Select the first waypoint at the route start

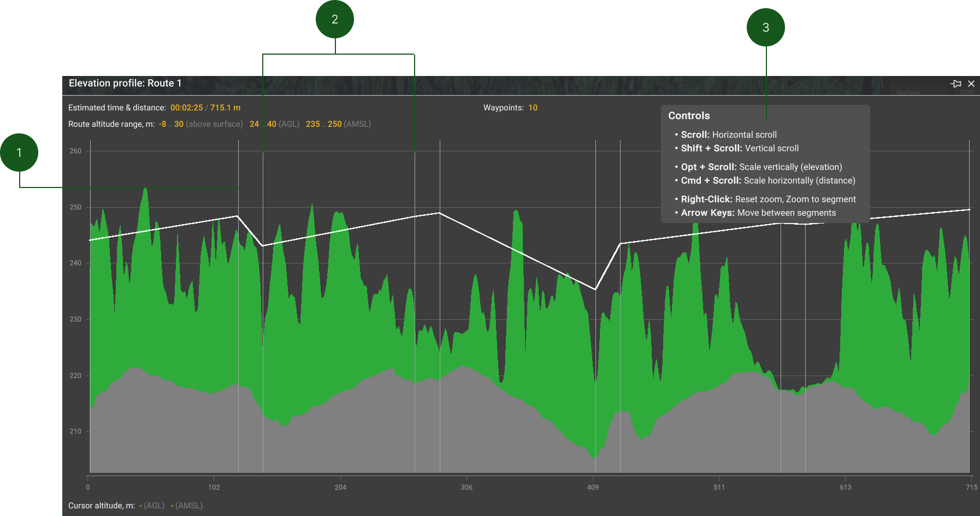point(90,240)
